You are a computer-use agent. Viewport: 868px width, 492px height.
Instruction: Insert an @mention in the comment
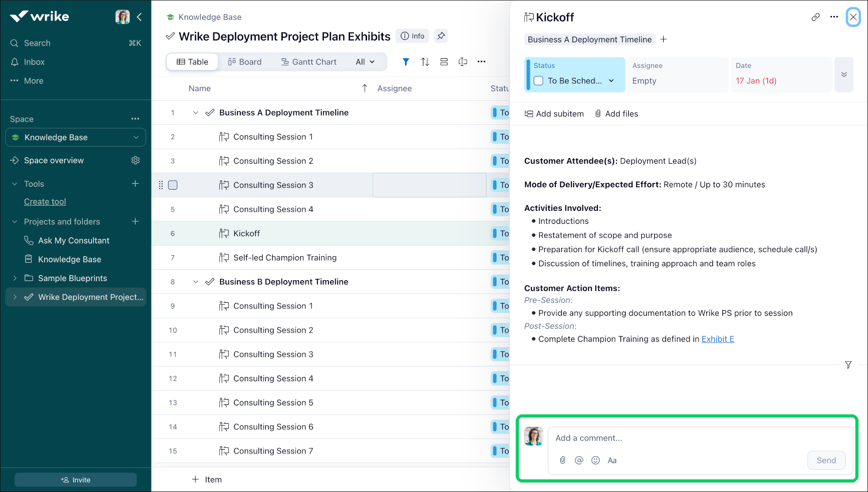point(579,460)
